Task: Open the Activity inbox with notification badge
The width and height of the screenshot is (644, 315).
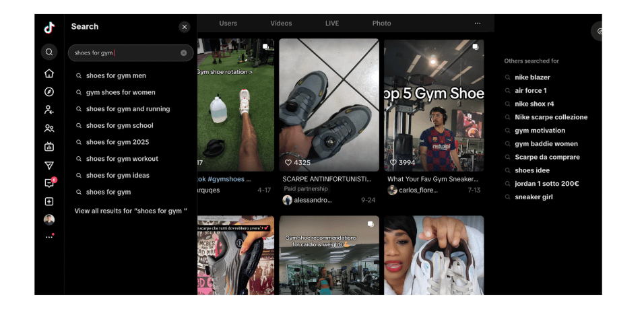Action: click(49, 183)
